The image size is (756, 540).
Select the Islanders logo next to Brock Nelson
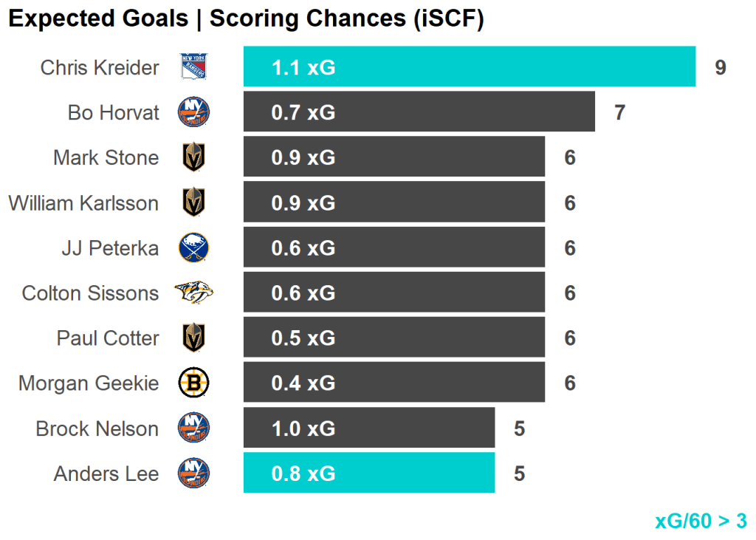(x=193, y=428)
